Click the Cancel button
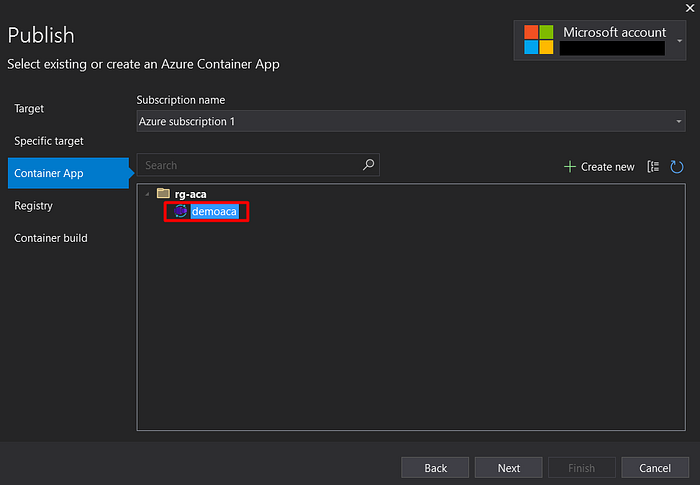The width and height of the screenshot is (700, 485). click(655, 468)
